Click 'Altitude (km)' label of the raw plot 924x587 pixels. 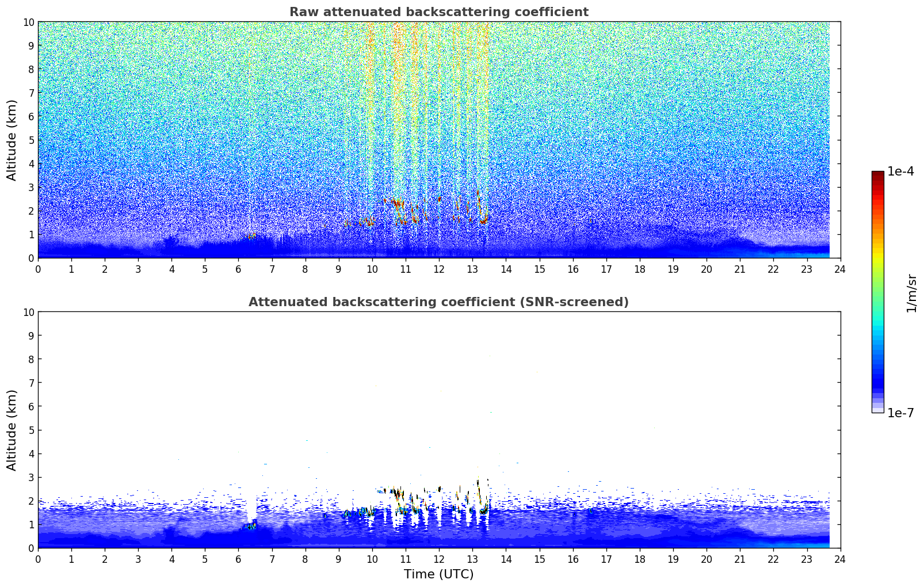tap(12, 140)
